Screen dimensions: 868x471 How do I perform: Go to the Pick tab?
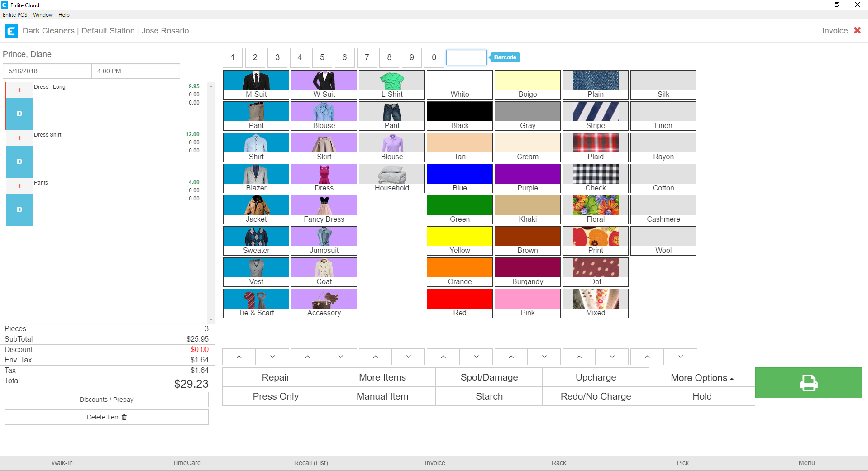point(683,463)
